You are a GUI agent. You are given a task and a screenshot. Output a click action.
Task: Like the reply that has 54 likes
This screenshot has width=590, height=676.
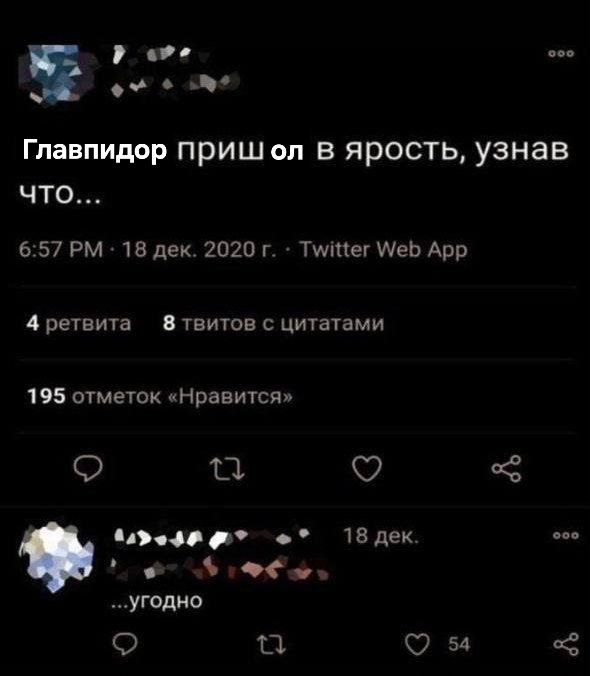pyautogui.click(x=417, y=645)
